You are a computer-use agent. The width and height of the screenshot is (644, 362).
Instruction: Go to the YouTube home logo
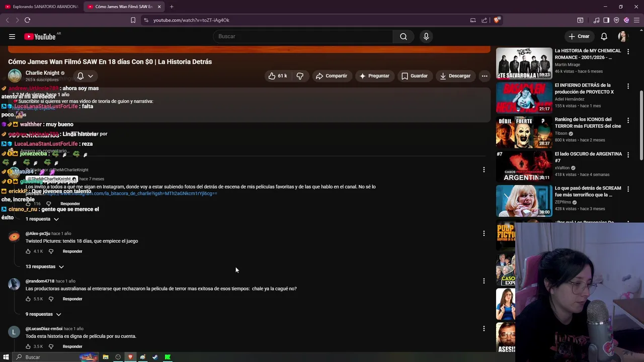[x=40, y=36]
